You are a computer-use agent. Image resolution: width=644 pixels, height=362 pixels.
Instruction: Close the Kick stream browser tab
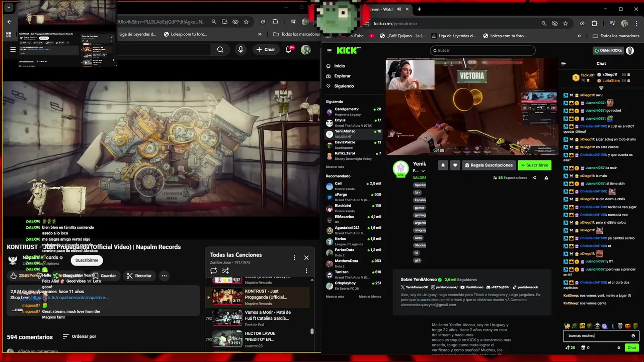pos(407,9)
